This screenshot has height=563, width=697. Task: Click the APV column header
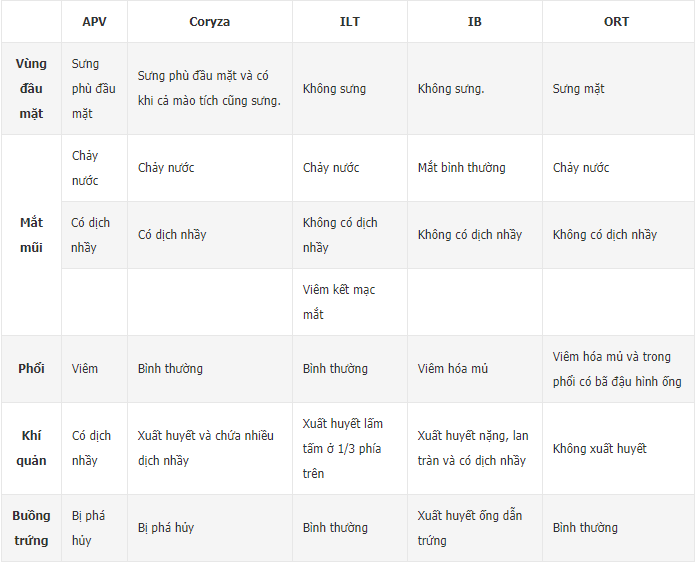(x=94, y=22)
